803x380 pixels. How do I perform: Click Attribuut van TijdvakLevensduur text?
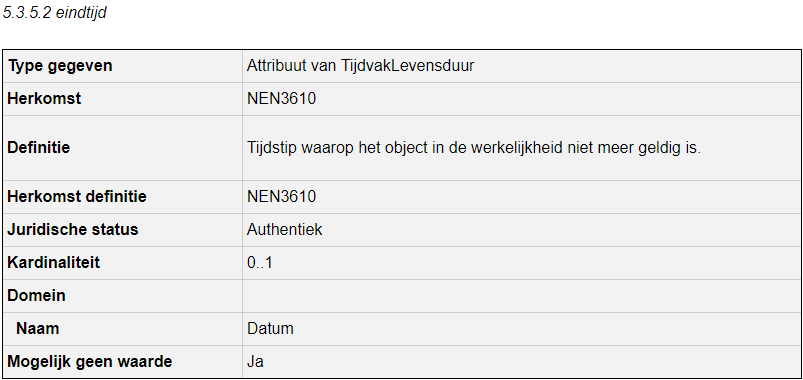point(361,66)
